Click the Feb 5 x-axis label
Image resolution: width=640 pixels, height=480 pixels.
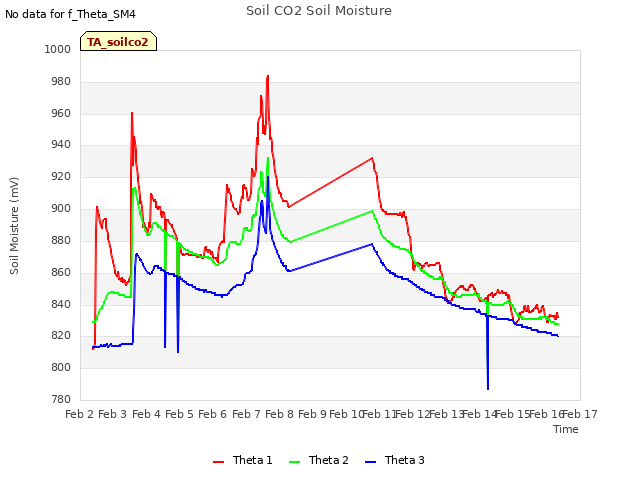point(179,414)
